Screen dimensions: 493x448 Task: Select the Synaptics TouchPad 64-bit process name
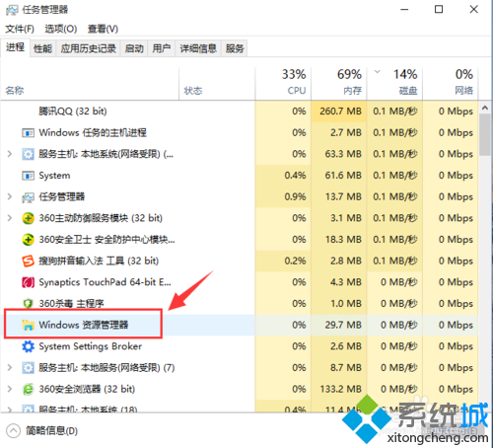point(105,282)
